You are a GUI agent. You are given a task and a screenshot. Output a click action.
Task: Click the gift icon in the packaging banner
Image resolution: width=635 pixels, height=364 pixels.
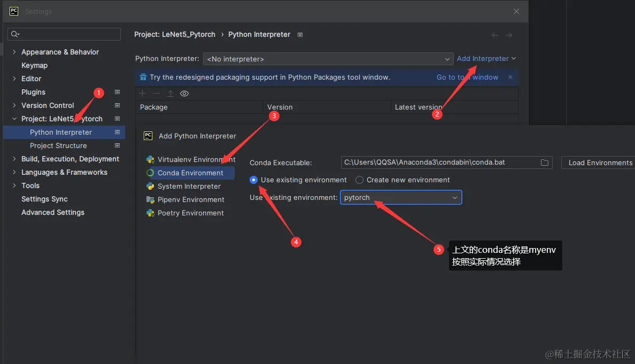coord(143,77)
